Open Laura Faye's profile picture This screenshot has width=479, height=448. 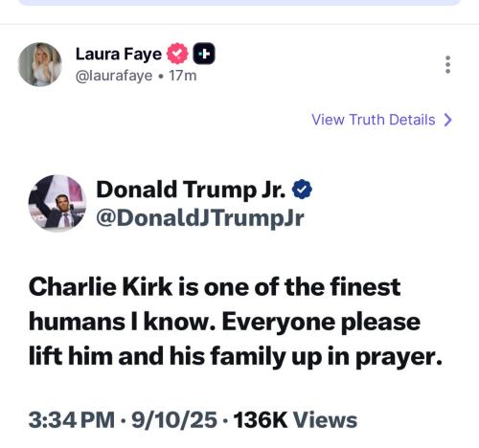click(x=40, y=64)
